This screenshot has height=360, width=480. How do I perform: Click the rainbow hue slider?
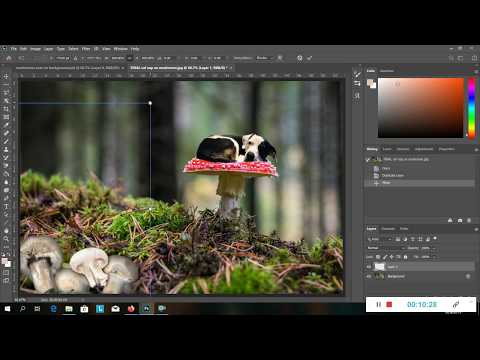coord(472,108)
